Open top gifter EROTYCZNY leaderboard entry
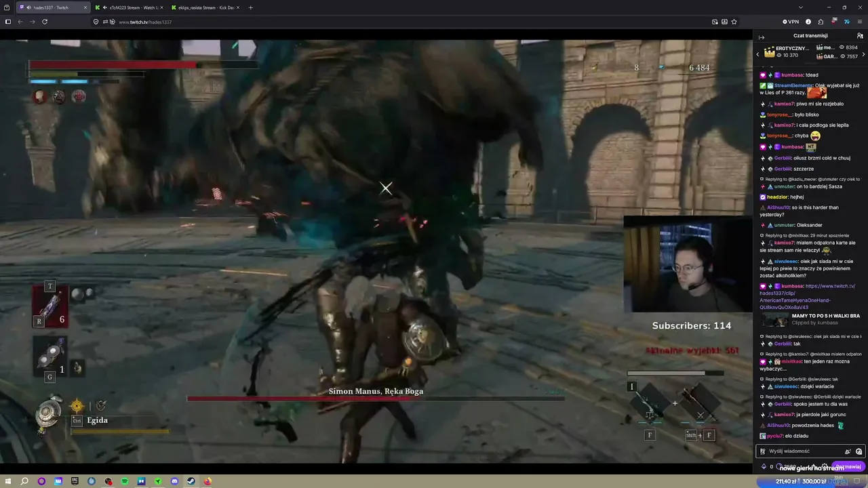 787,52
